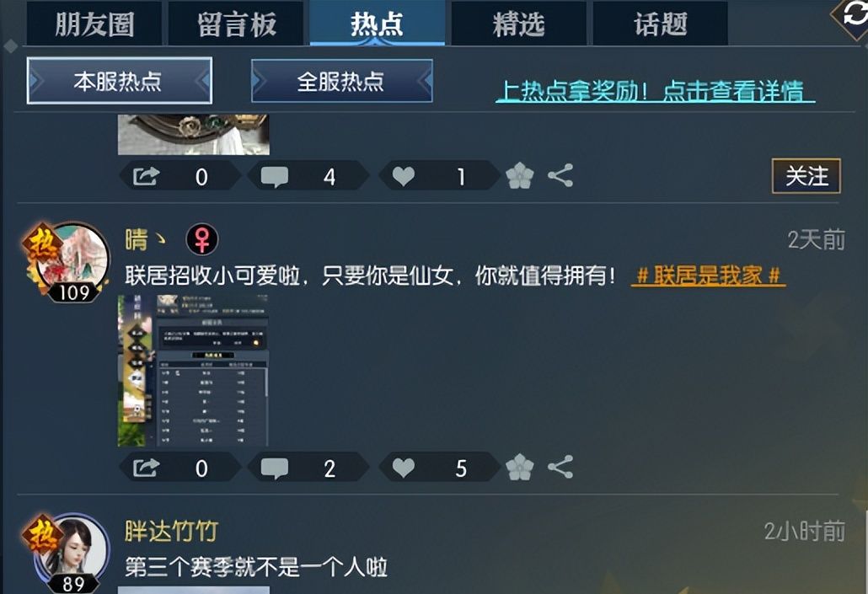Open comments on 晴's post
868x594 pixels.
coord(275,468)
